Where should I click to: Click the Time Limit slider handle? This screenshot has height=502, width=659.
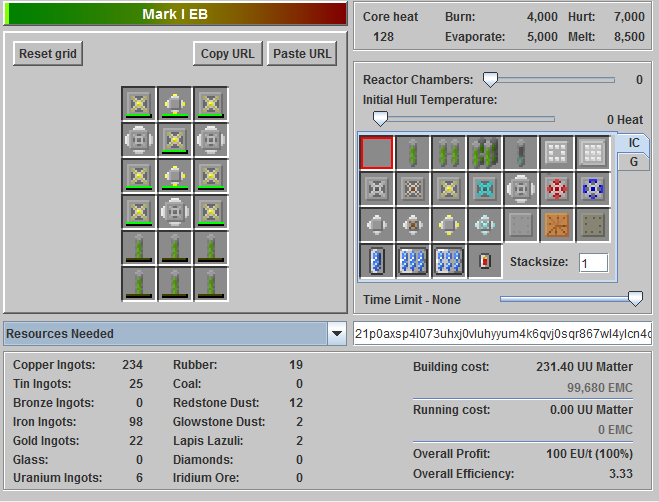[635, 299]
